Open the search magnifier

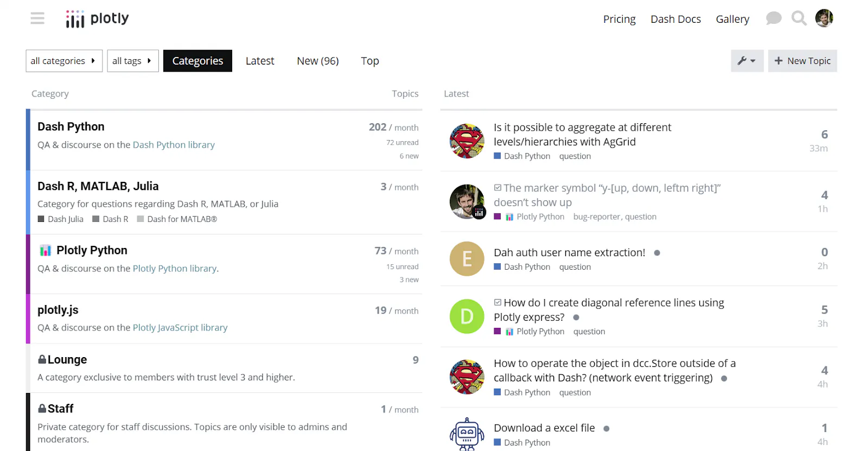click(799, 18)
